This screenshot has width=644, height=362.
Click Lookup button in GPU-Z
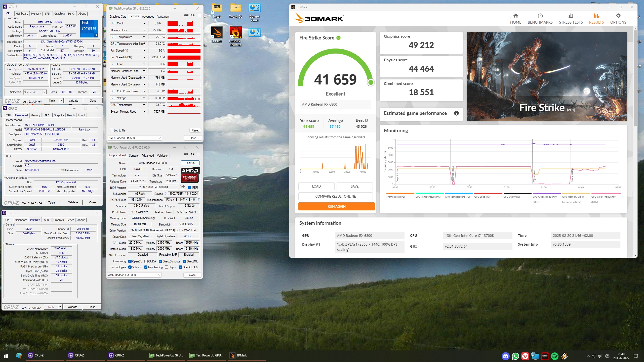[190, 163]
